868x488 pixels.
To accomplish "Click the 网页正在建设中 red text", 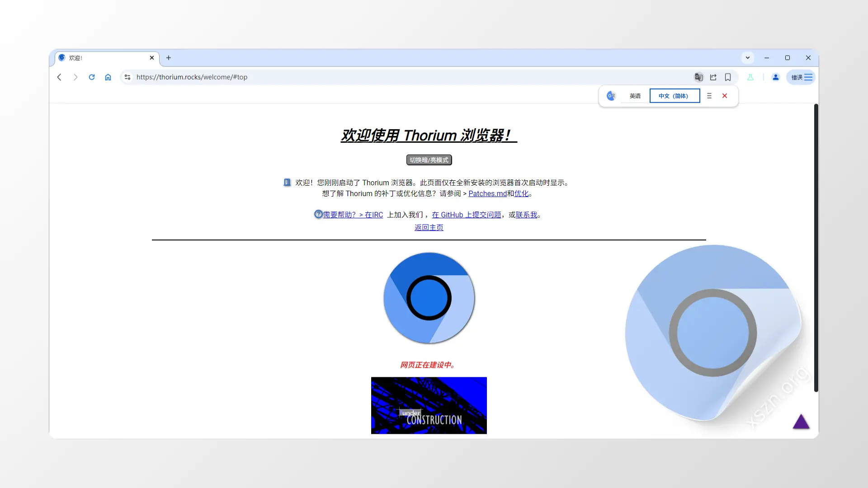I will pos(427,365).
